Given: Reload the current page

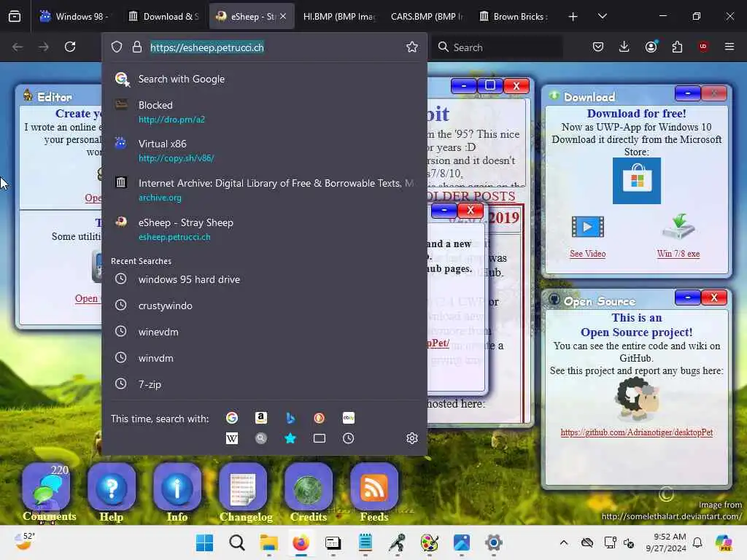Looking at the screenshot, I should pos(70,47).
